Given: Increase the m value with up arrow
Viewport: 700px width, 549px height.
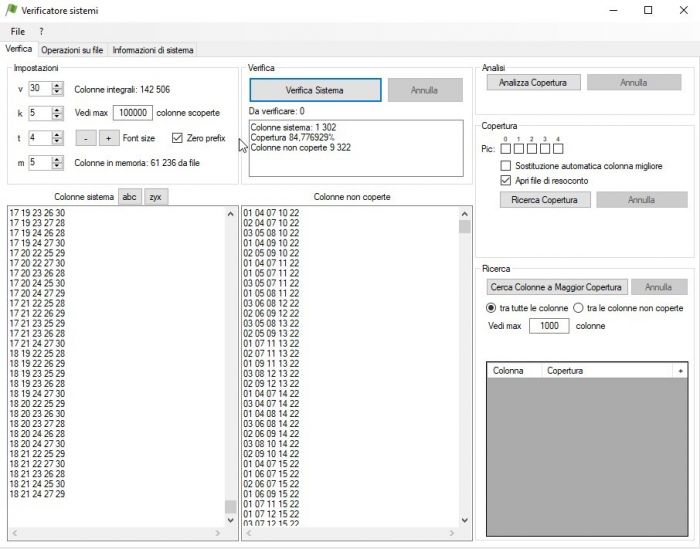Looking at the screenshot, I should coord(57,159).
